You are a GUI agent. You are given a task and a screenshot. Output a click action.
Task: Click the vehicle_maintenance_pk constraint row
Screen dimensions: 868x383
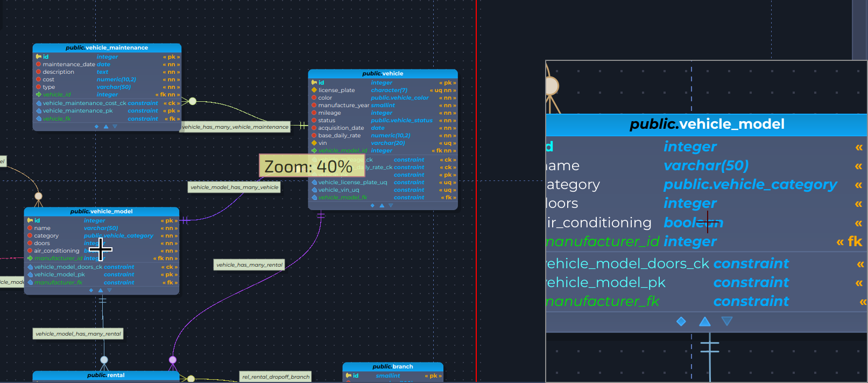coord(107,110)
